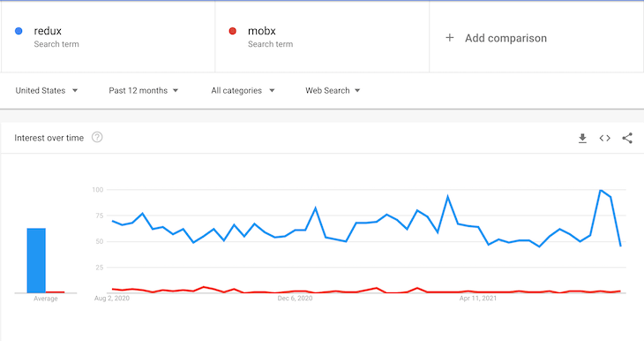Select the blue dot for redux
The width and height of the screenshot is (644, 341).
tap(19, 31)
